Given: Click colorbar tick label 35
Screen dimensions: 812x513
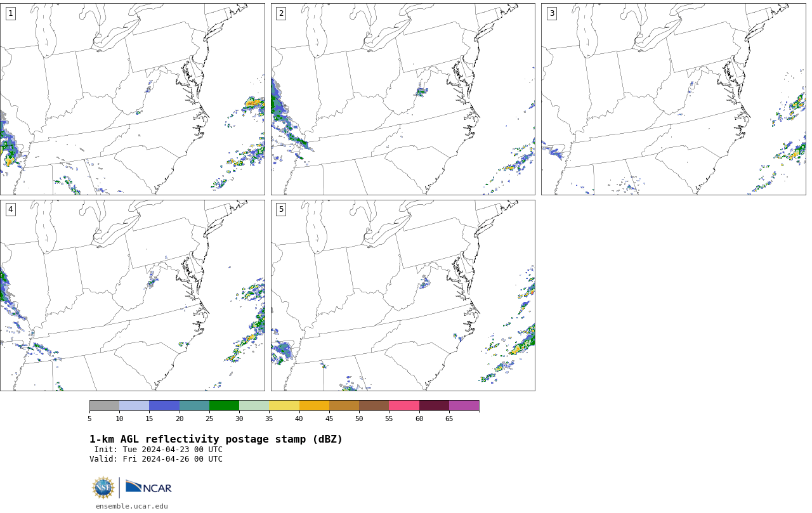Looking at the screenshot, I should (x=269, y=419).
